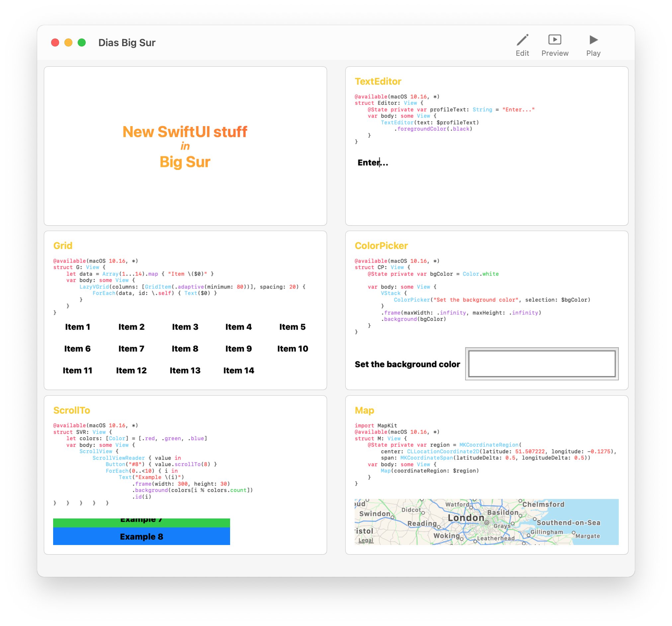Viewport: 672px width, 626px height.
Task: Click the blue Example 8 row
Action: [x=141, y=536]
